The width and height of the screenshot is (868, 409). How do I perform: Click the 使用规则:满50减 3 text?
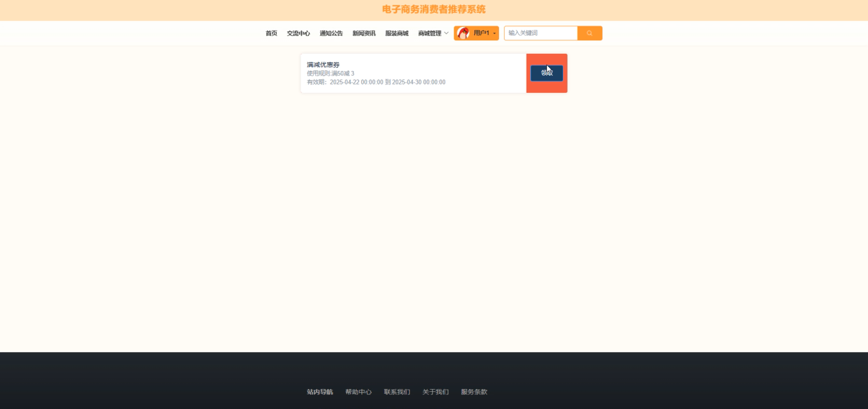click(331, 74)
